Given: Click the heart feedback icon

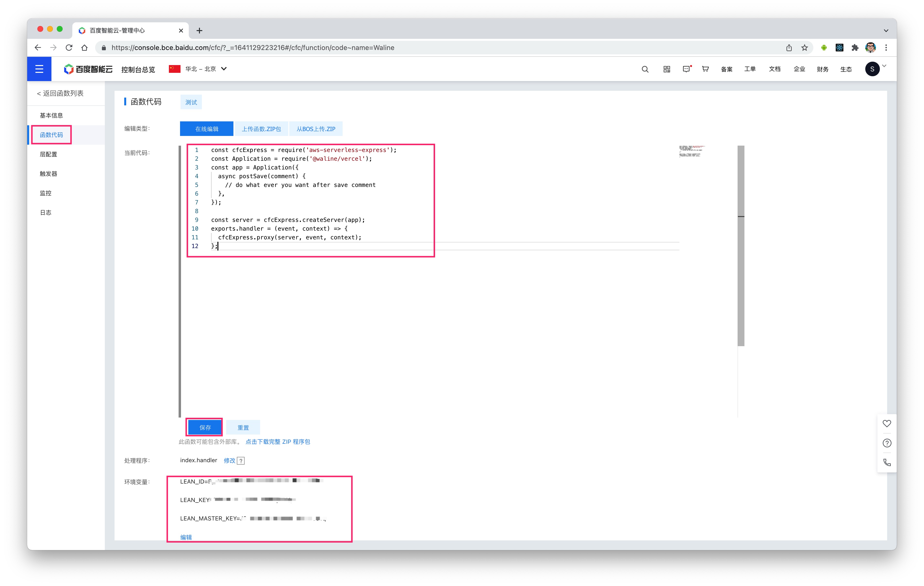Looking at the screenshot, I should point(886,424).
